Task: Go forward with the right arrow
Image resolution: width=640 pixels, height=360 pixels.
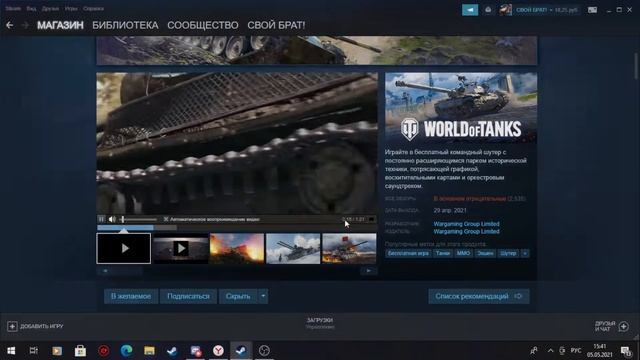Action: (25, 25)
